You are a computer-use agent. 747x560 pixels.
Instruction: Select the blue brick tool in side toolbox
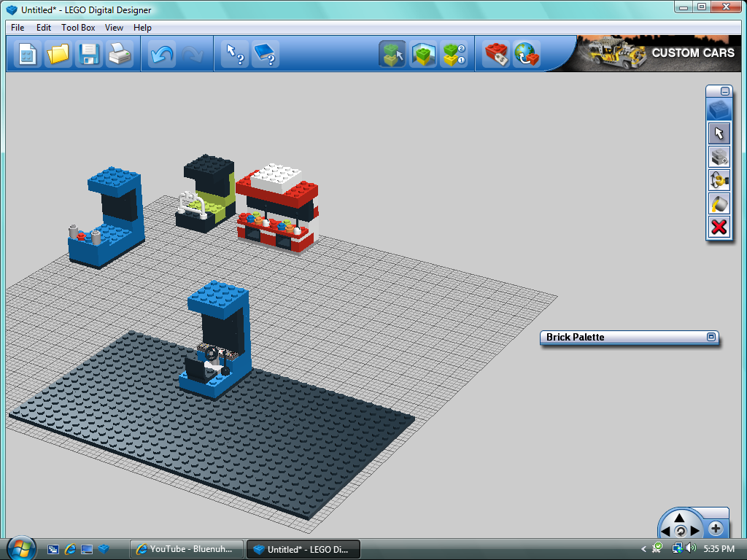pyautogui.click(x=719, y=109)
